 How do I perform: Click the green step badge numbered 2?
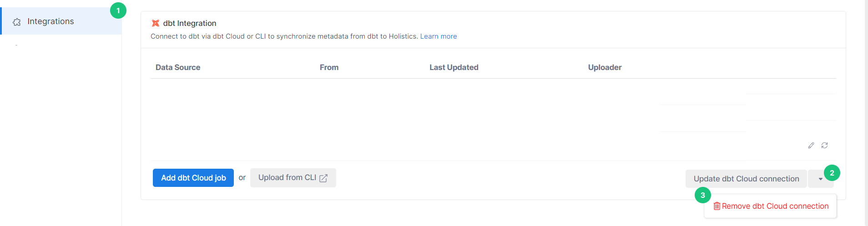coord(832,173)
